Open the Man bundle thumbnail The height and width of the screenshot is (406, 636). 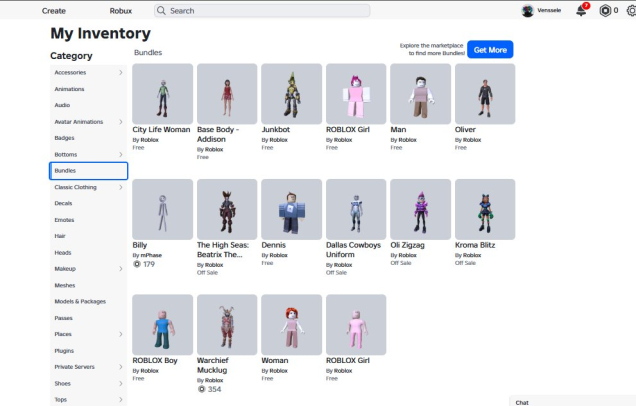(x=421, y=94)
